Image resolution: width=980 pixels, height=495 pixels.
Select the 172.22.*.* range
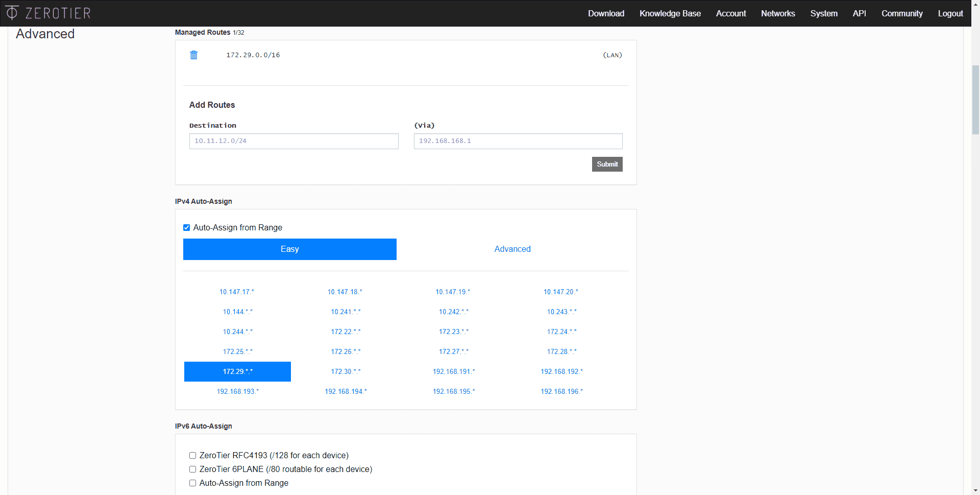coord(346,332)
